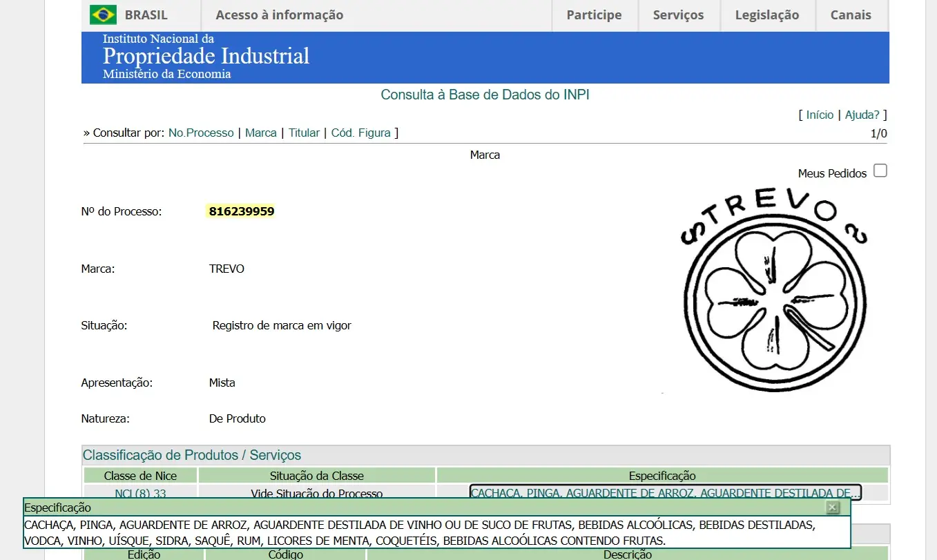Click 'Registro de marca em vigor' text
This screenshot has height=560, width=937.
coord(282,325)
